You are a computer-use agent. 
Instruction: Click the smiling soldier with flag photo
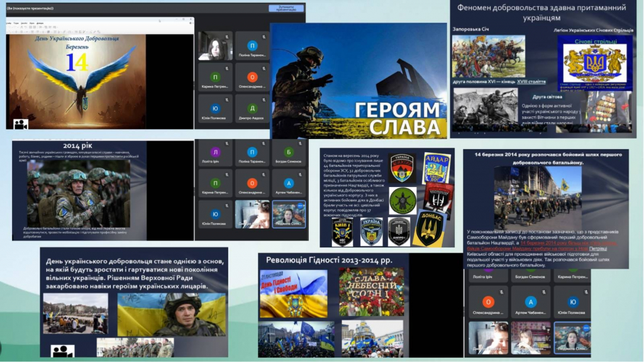click(172, 314)
